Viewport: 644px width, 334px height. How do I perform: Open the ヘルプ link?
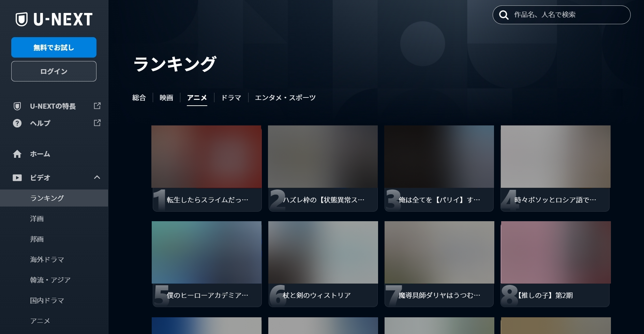40,123
